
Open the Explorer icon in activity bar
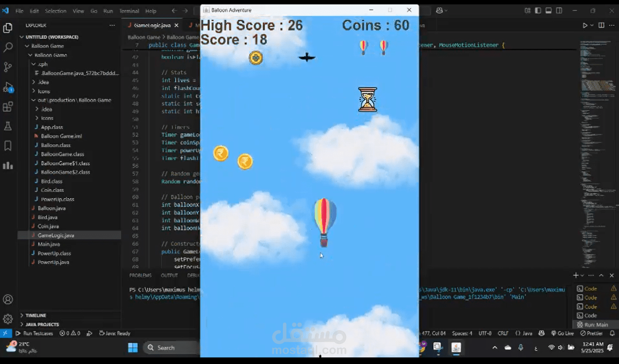click(7, 27)
